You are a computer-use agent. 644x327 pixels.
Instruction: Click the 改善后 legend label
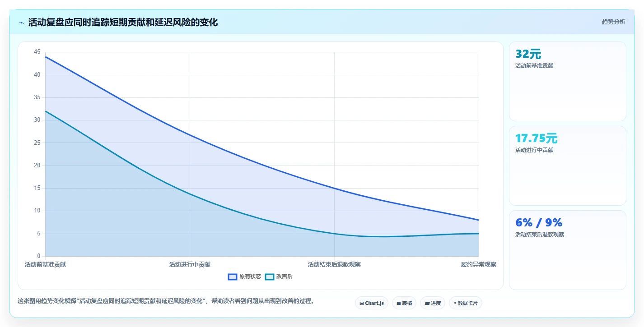[x=285, y=276]
